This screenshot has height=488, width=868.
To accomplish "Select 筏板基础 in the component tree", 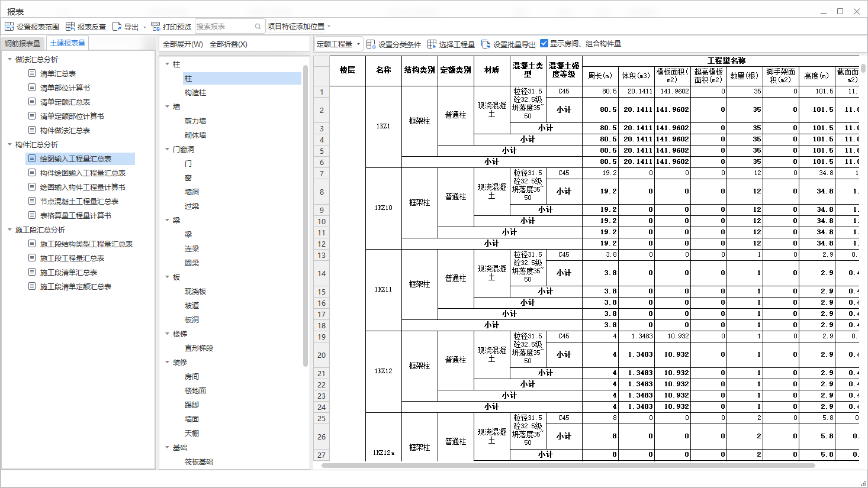I will click(199, 462).
